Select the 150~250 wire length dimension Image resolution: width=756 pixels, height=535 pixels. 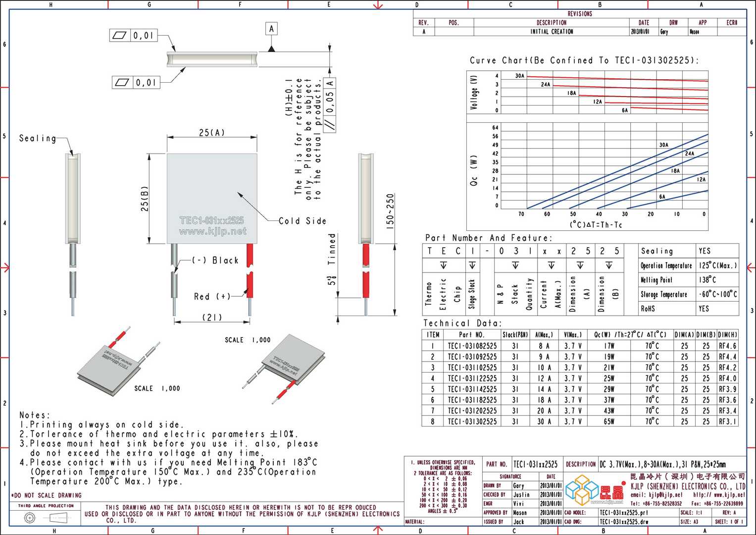click(x=390, y=211)
